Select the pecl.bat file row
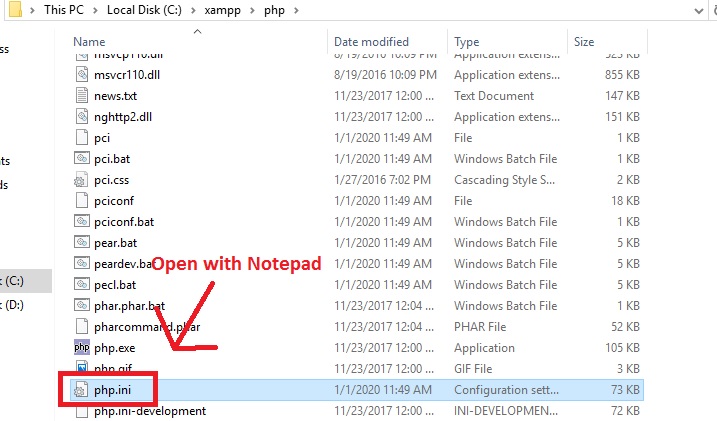This screenshot has width=717, height=421. click(x=357, y=285)
